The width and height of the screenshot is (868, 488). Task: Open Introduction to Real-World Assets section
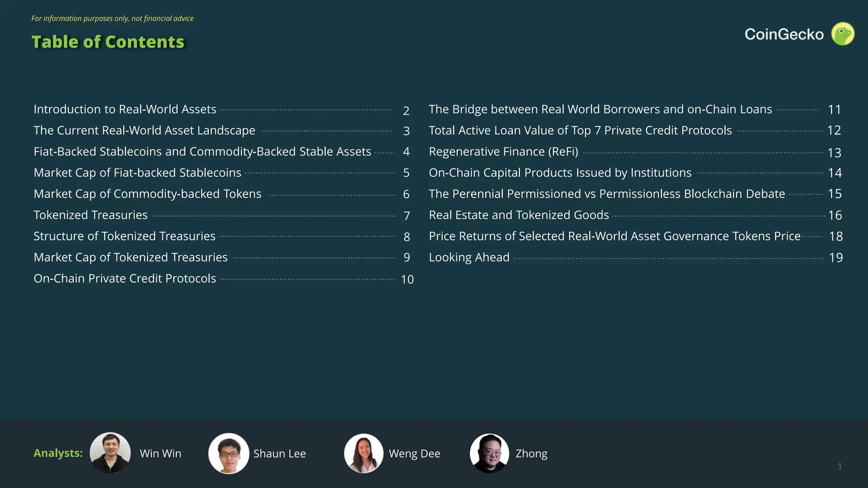point(125,109)
